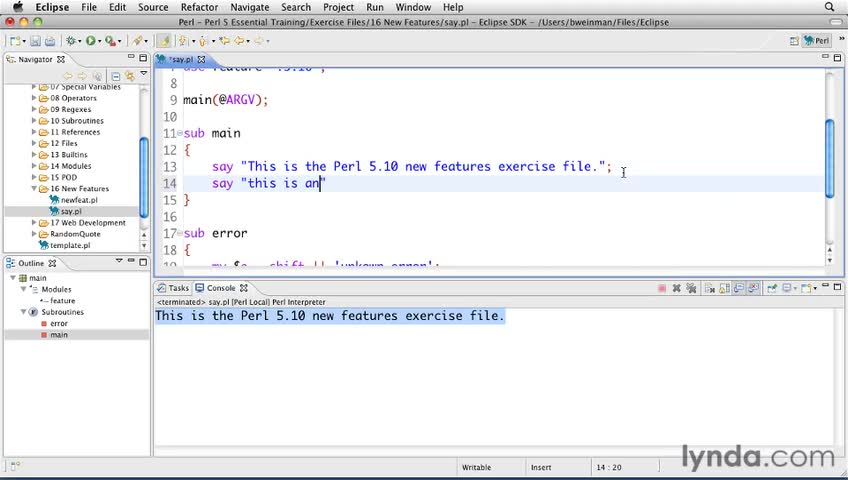Click the pen search toolbar icon
The width and height of the screenshot is (848, 480).
point(137,41)
